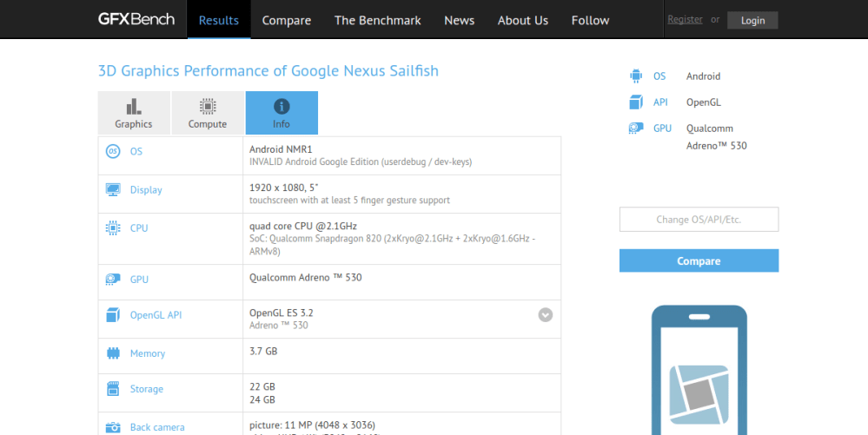Click the CPU chip icon
This screenshot has height=435, width=868.
(113, 228)
